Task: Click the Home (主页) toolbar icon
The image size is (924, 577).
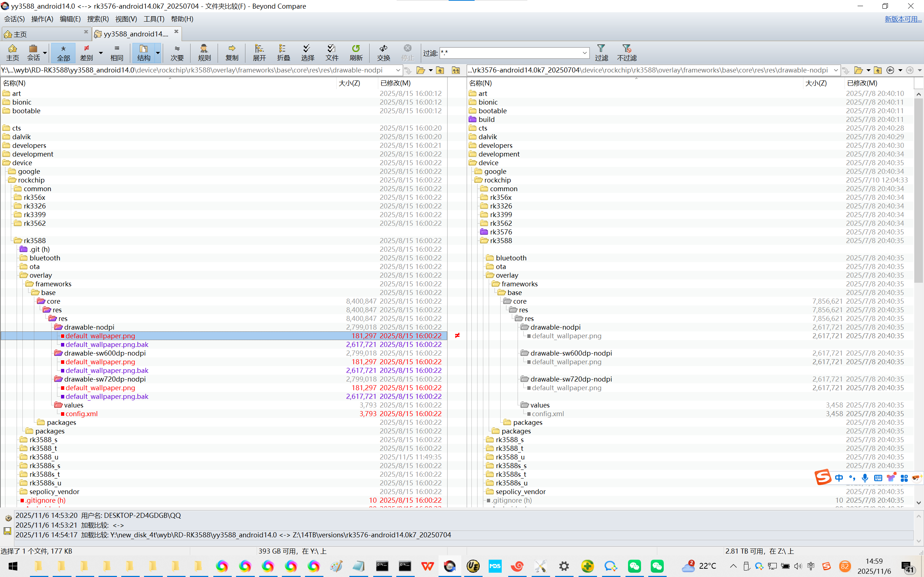Action: point(12,52)
